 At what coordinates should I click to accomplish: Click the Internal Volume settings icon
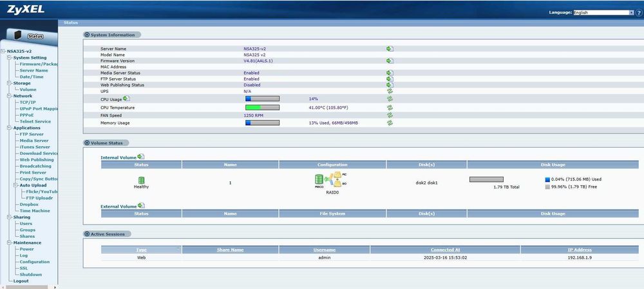(x=141, y=157)
